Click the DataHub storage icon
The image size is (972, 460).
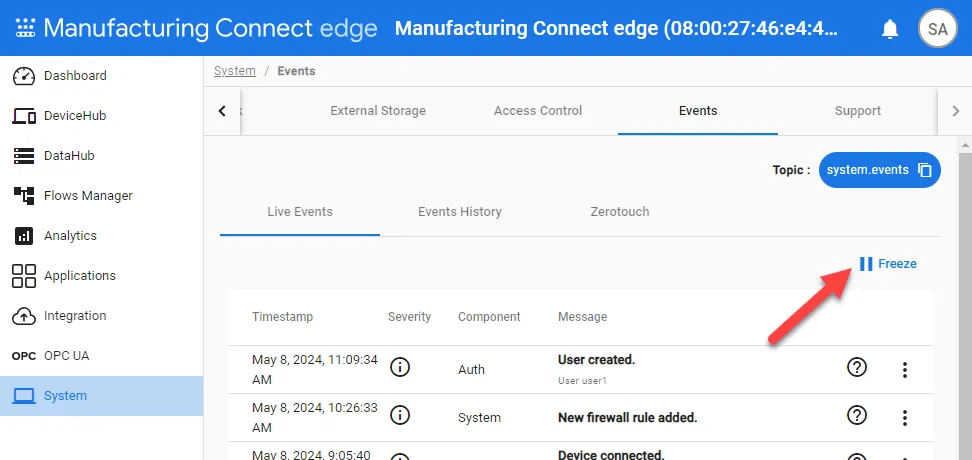pos(24,156)
